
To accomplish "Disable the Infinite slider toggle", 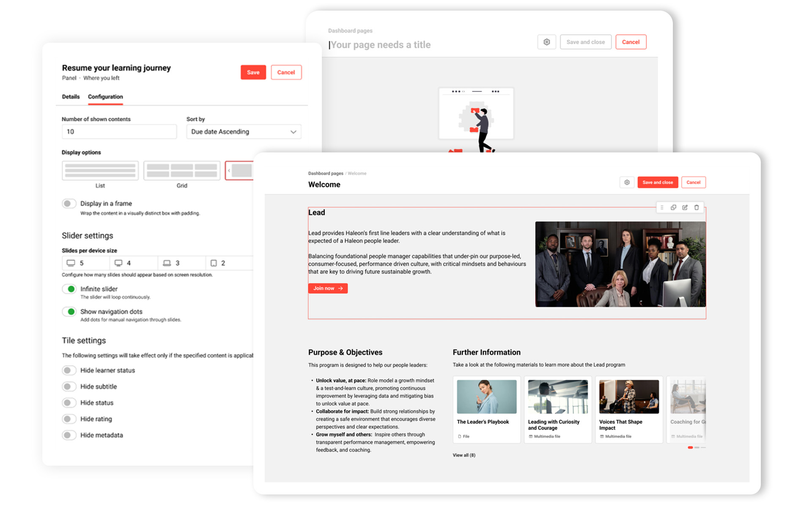I will (x=69, y=289).
